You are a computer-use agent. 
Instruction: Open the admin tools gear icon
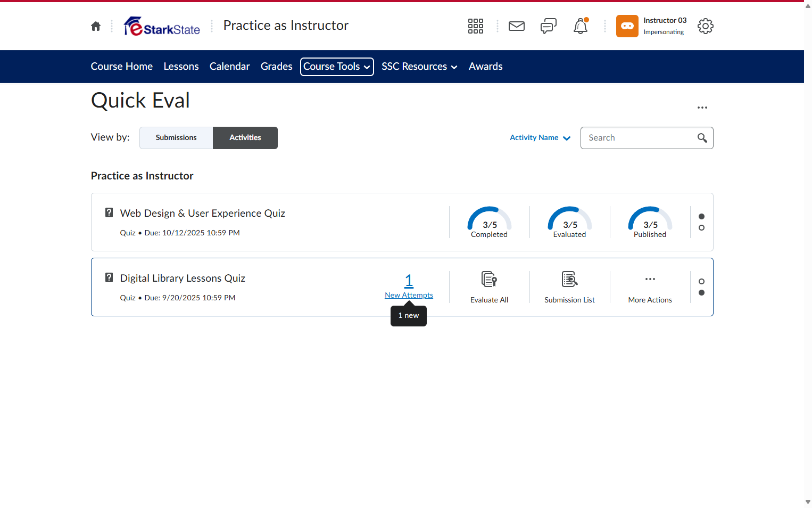706,26
